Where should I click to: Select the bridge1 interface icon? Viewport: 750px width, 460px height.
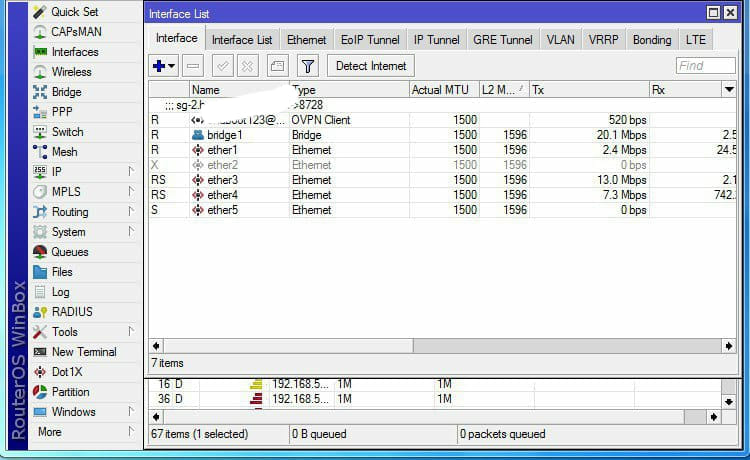click(x=198, y=135)
